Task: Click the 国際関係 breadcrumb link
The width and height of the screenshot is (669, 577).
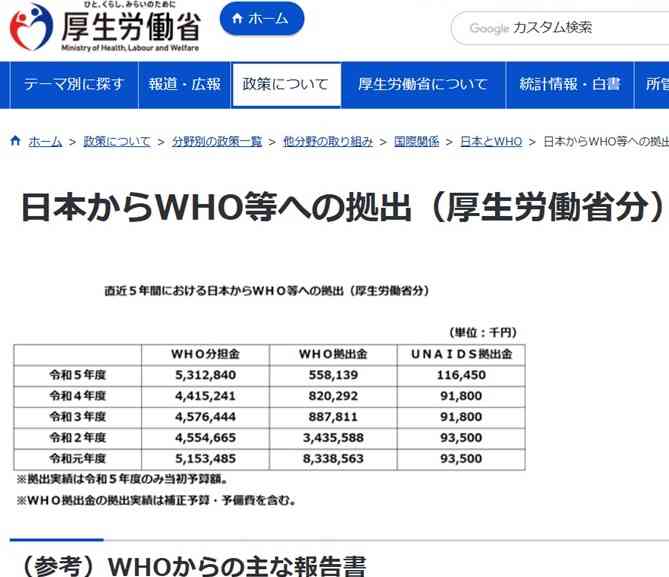Action: coord(416,142)
